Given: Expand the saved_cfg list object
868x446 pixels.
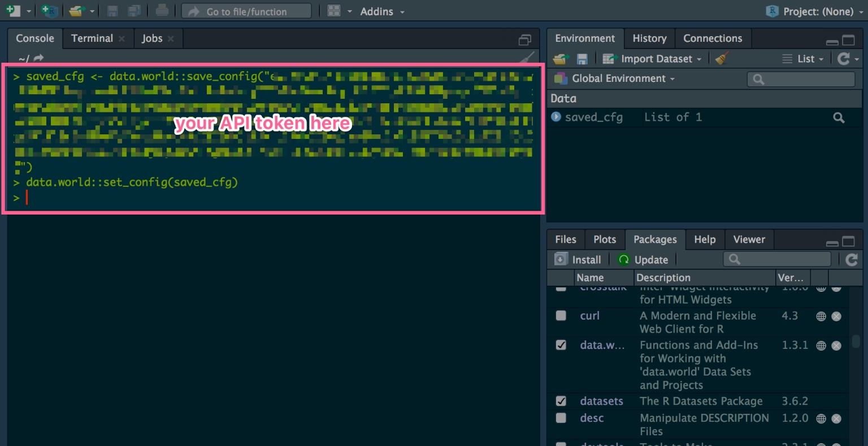Looking at the screenshot, I should 556,117.
